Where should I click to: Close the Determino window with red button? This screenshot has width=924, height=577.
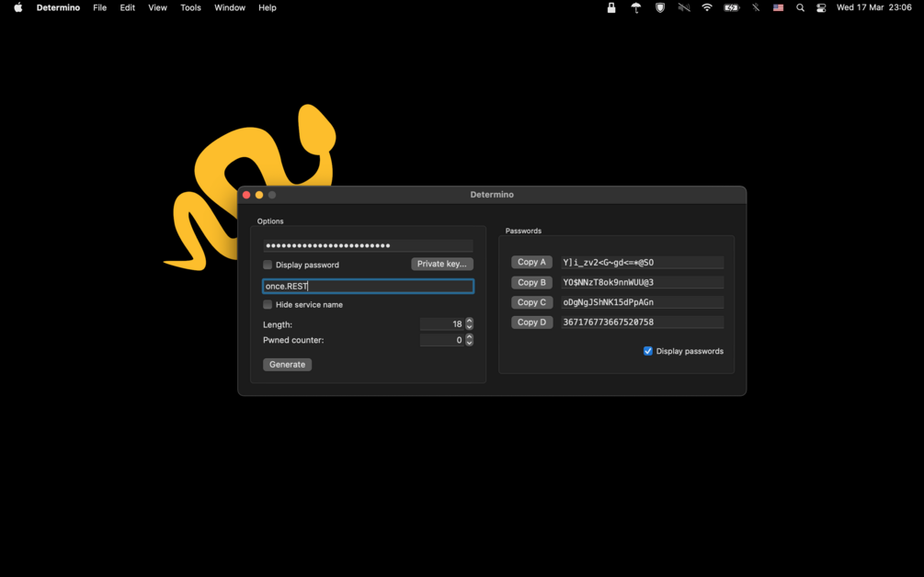click(246, 195)
